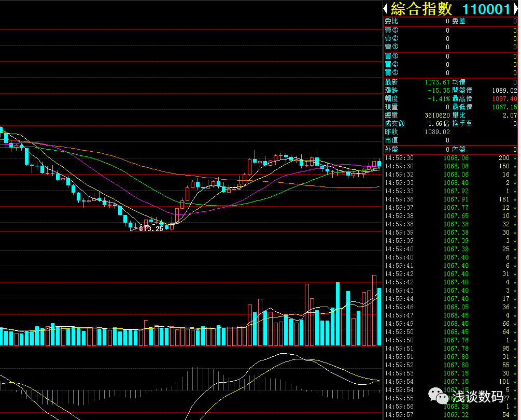
Task: Click the 換手率 turnover rate label
Action: [x=462, y=123]
